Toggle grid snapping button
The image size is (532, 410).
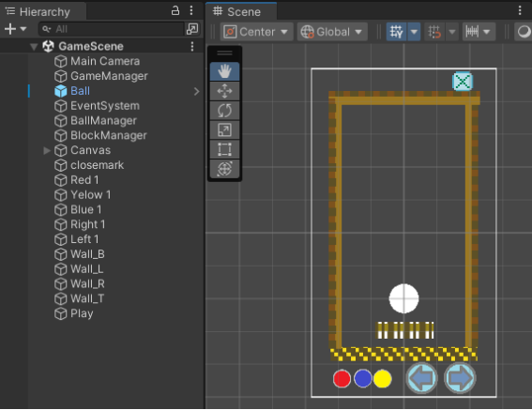point(434,32)
